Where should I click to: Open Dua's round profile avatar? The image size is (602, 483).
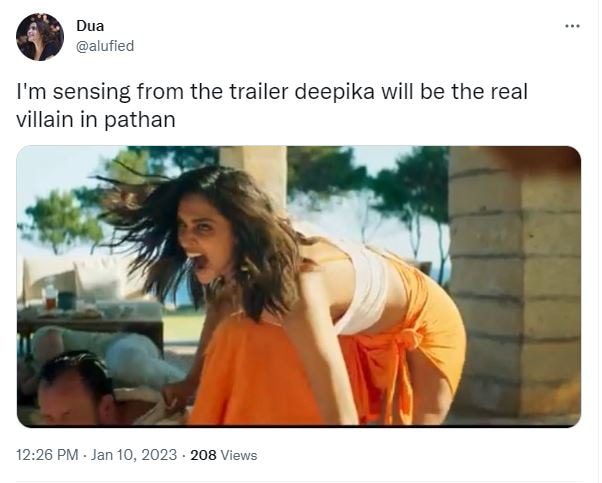click(x=40, y=37)
